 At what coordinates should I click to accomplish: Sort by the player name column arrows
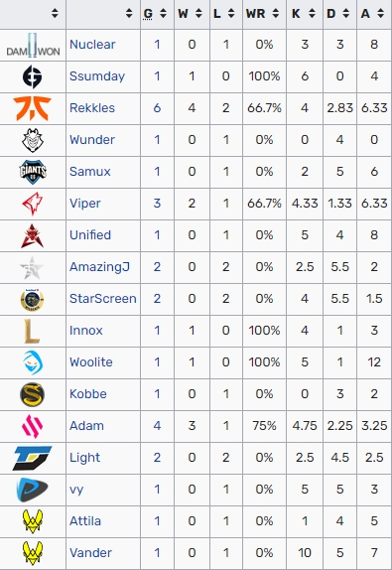[x=129, y=14]
